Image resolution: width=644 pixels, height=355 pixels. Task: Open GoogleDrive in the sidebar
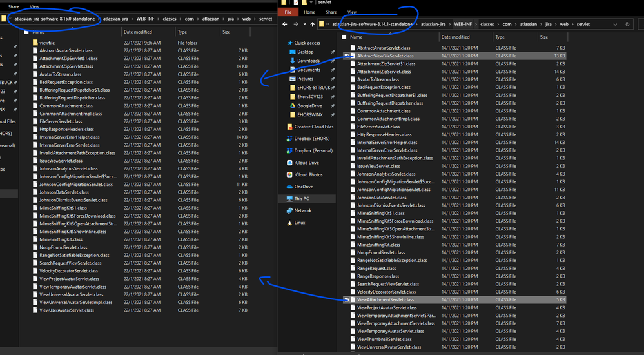[x=309, y=106]
